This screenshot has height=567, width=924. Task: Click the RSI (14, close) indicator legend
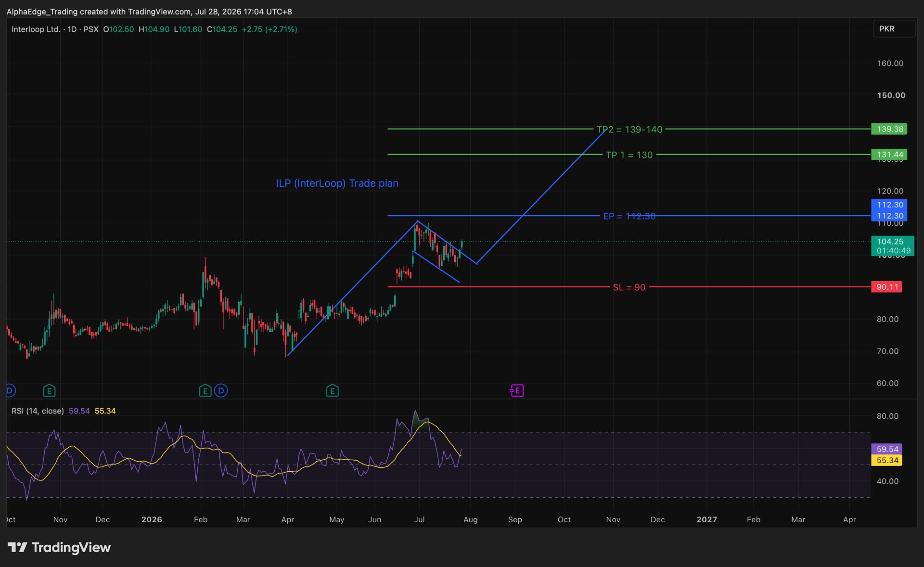(x=38, y=411)
